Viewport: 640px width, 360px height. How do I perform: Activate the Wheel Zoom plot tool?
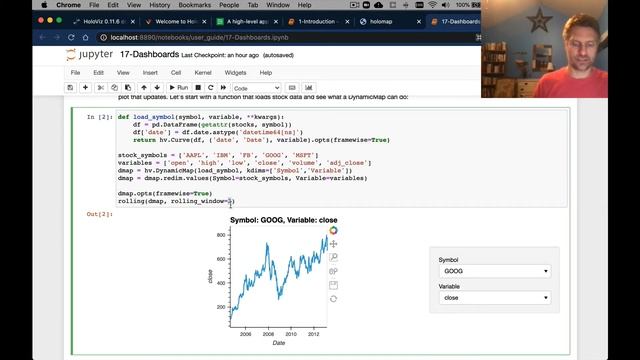tap(333, 271)
